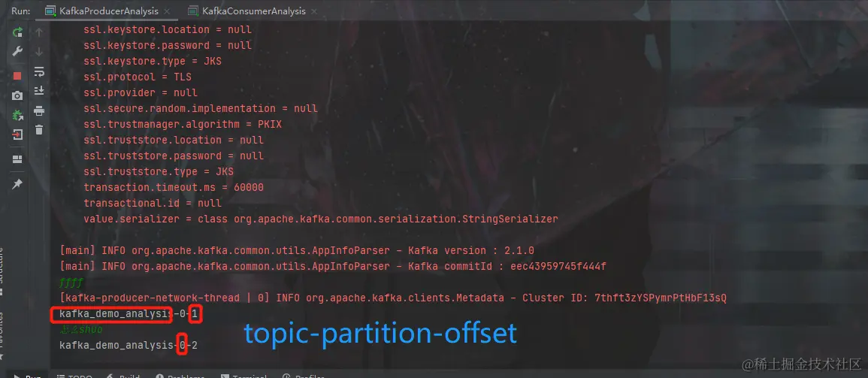The width and height of the screenshot is (868, 378).
Task: Click the 'ssl.keystore.location = null' line
Action: point(167,29)
